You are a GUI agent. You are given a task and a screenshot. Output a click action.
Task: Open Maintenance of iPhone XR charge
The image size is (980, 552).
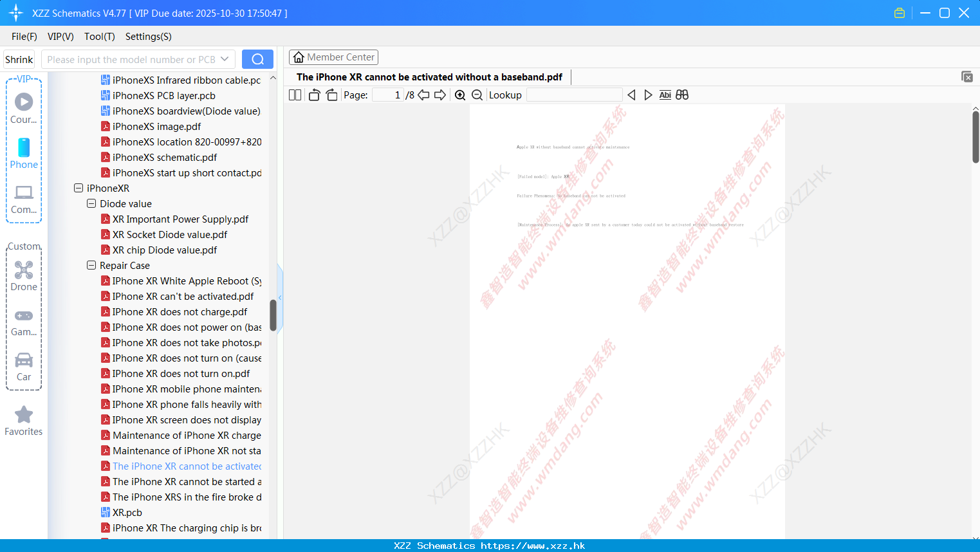click(187, 435)
